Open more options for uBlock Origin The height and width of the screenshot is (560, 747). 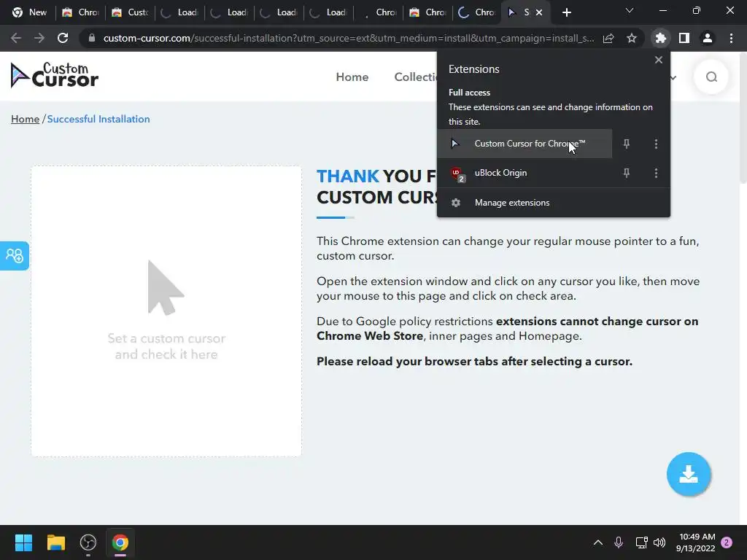[656, 173]
